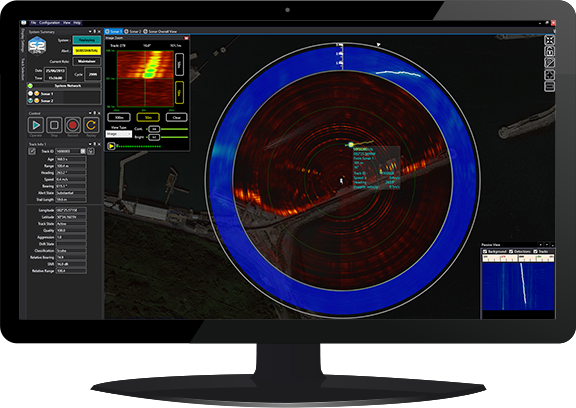Click the crosshair center icon on map toolbar
This screenshot has width=576, height=408.
tap(549, 75)
